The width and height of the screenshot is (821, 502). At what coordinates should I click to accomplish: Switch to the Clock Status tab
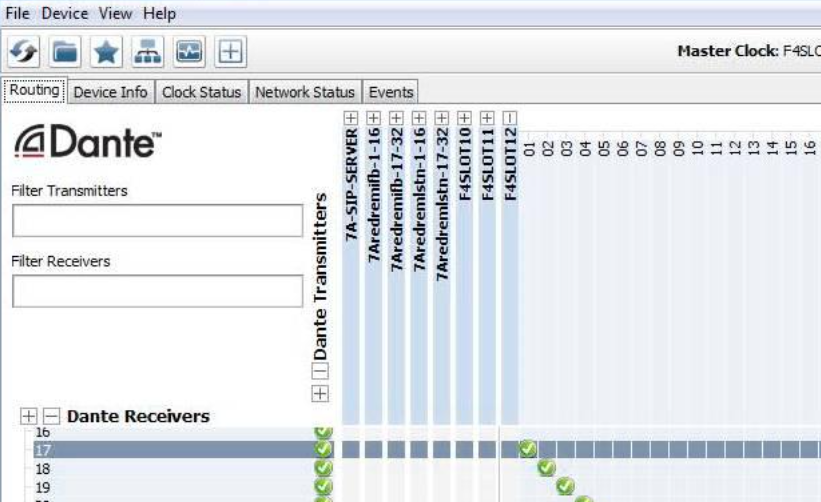pyautogui.click(x=202, y=92)
